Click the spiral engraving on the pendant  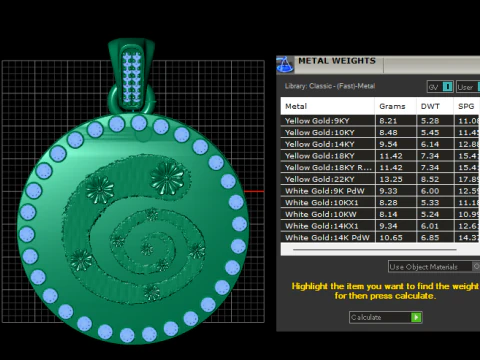tap(133, 230)
